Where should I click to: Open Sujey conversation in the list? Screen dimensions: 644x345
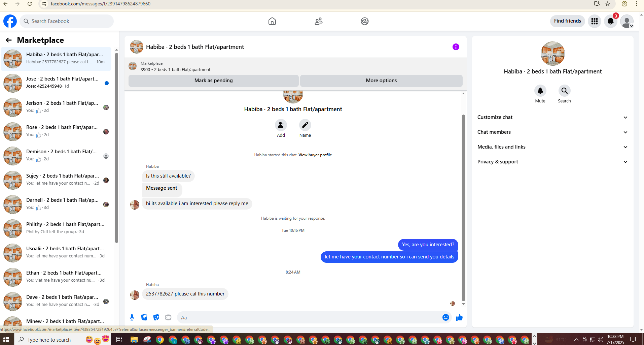(x=56, y=180)
